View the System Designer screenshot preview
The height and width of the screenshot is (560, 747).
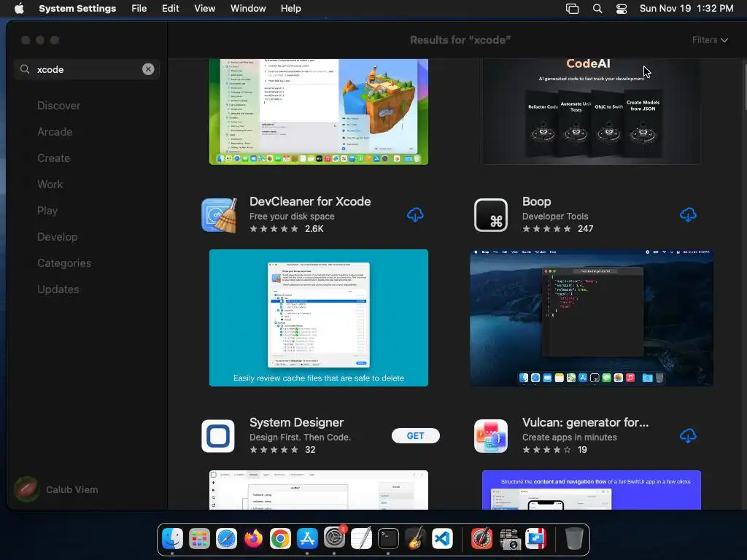[x=318, y=489]
